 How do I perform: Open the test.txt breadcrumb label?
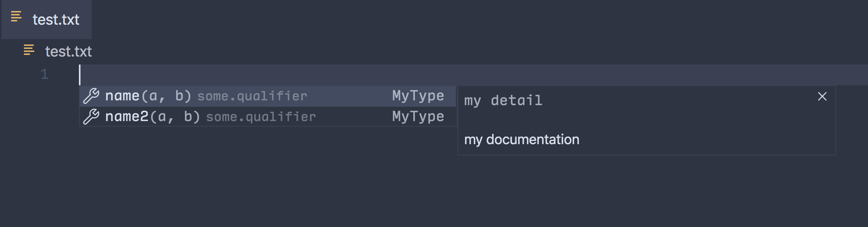point(69,51)
